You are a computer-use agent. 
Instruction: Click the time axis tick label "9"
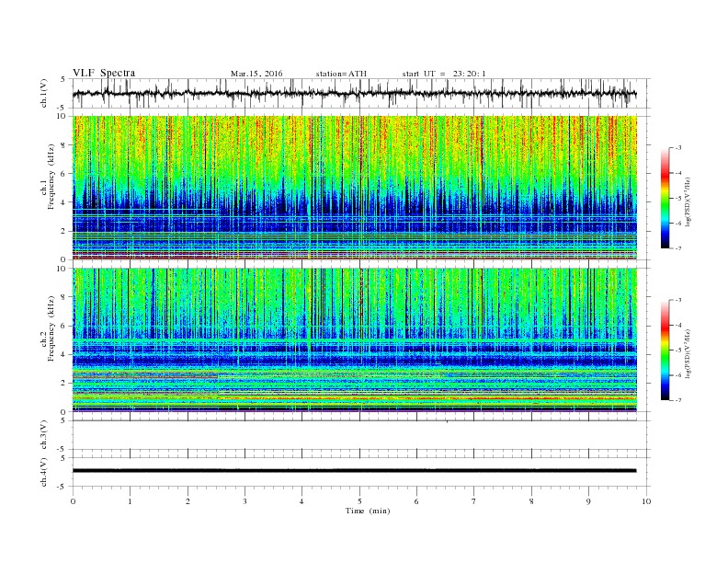(588, 501)
